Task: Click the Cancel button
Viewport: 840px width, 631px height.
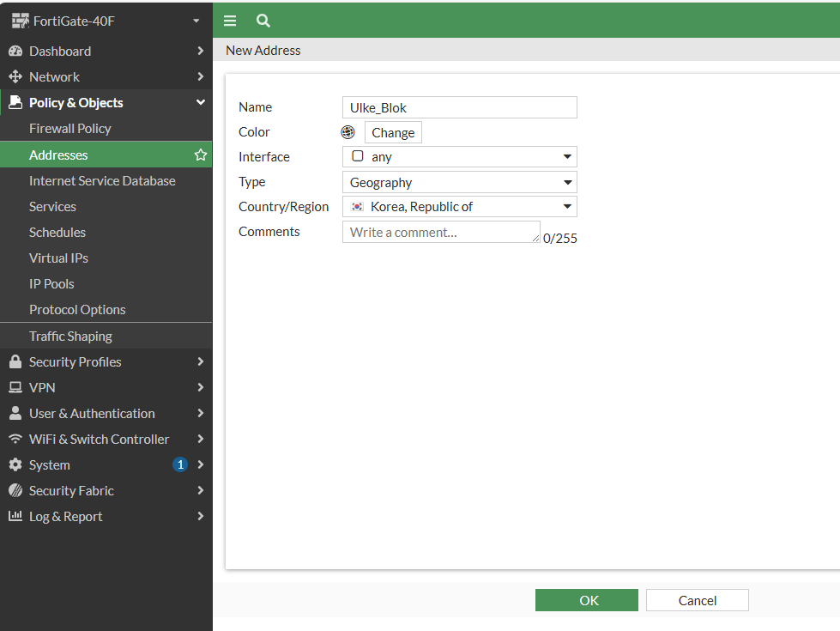Action: click(697, 600)
